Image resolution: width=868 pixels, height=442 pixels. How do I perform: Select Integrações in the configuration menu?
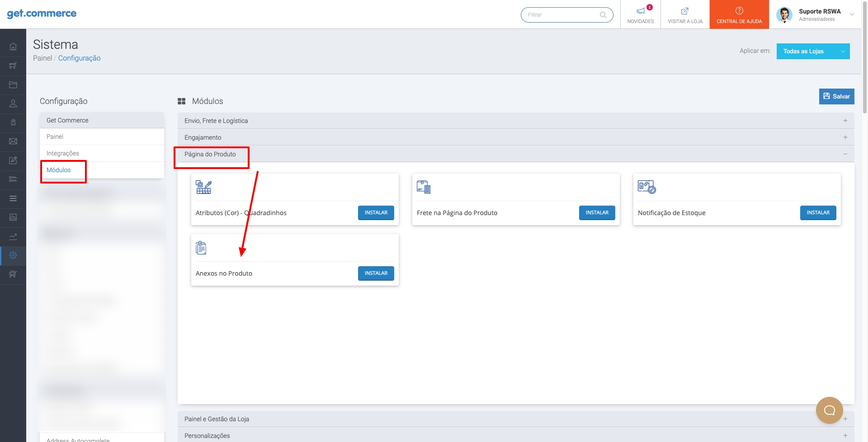click(63, 153)
